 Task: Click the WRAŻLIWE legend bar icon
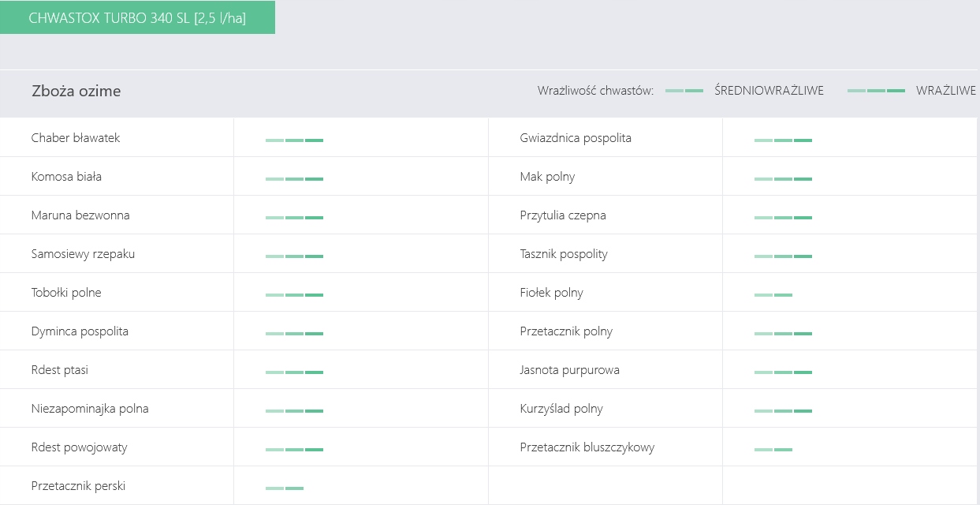pyautogui.click(x=876, y=92)
